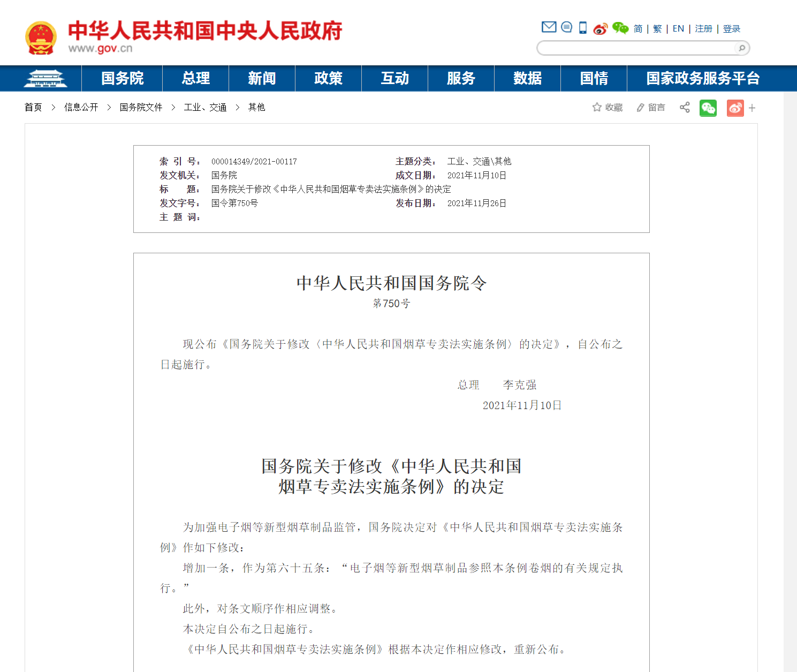This screenshot has height=672, width=797.
Task: Click the envelope email icon in the header
Action: pyautogui.click(x=549, y=27)
